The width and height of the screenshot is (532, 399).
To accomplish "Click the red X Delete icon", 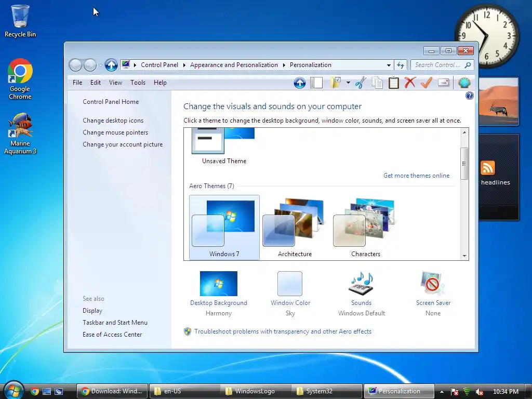I will [x=410, y=83].
